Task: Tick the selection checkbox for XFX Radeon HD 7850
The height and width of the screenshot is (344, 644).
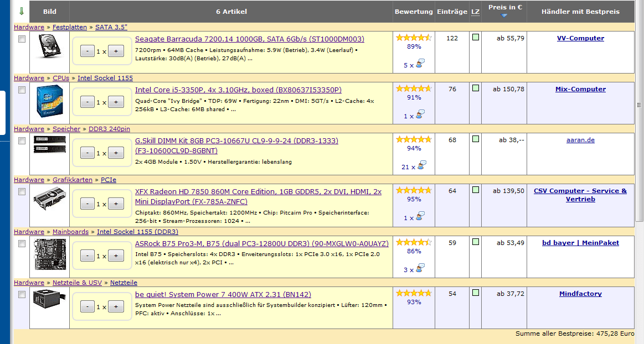Action: [x=22, y=191]
